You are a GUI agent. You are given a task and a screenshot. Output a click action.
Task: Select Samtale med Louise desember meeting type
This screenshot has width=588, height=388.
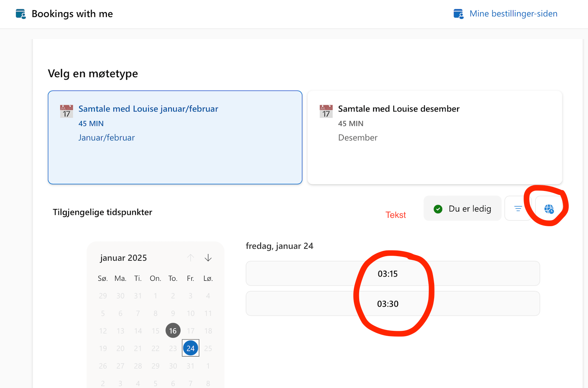435,138
